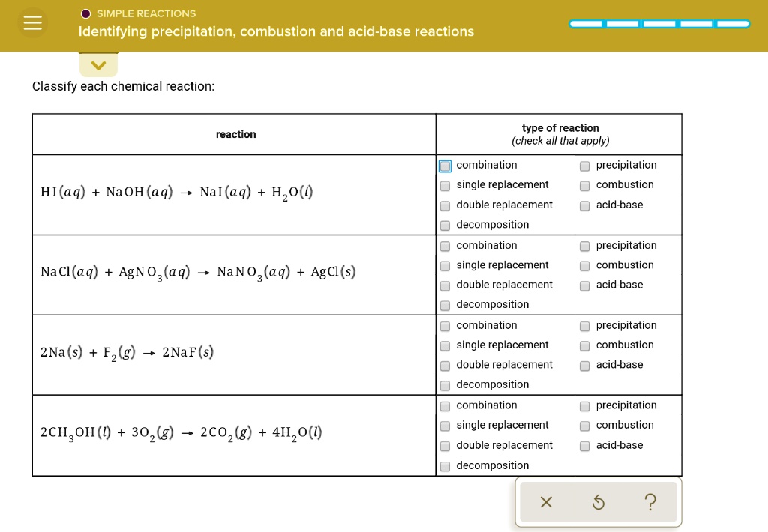Check acid-base for the CH3OH reaction
This screenshot has height=532, width=768.
[584, 445]
